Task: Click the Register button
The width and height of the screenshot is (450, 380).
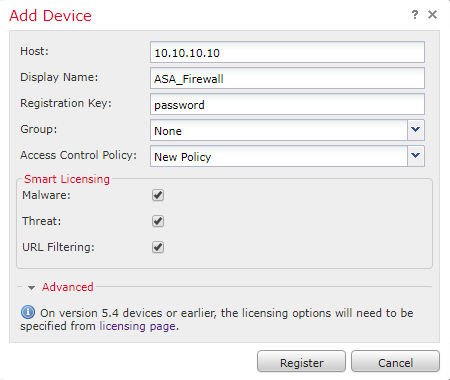Action: [301, 361]
